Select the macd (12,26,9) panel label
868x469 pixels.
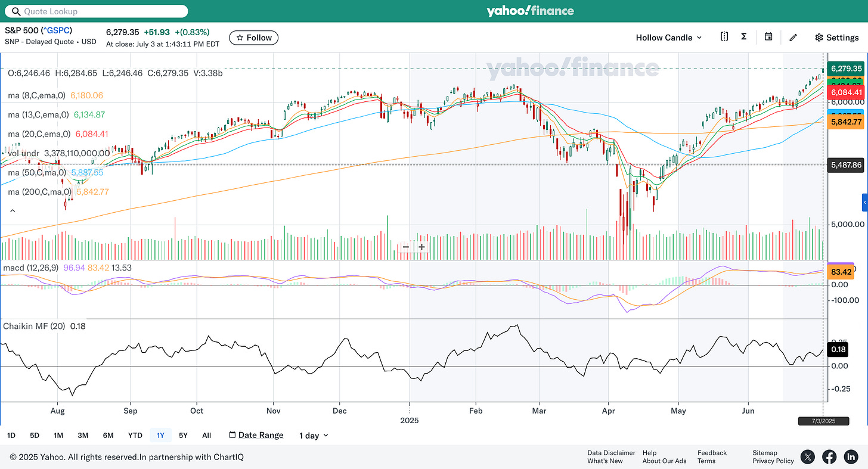(x=31, y=268)
